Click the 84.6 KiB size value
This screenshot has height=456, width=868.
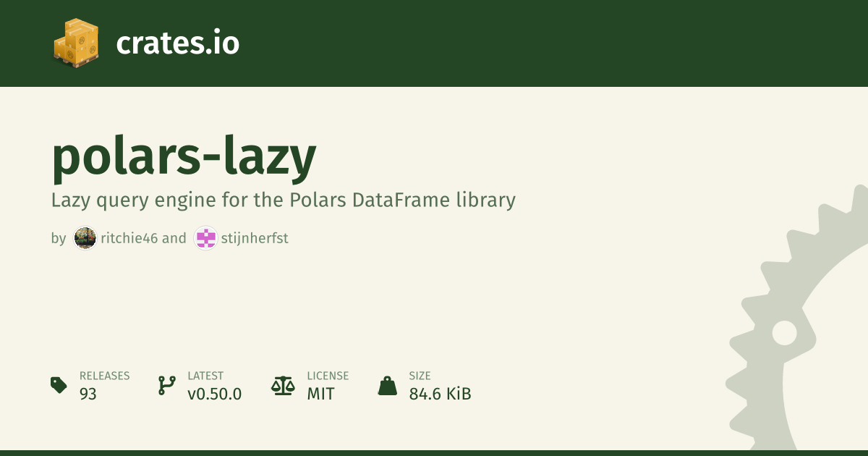[x=440, y=394]
